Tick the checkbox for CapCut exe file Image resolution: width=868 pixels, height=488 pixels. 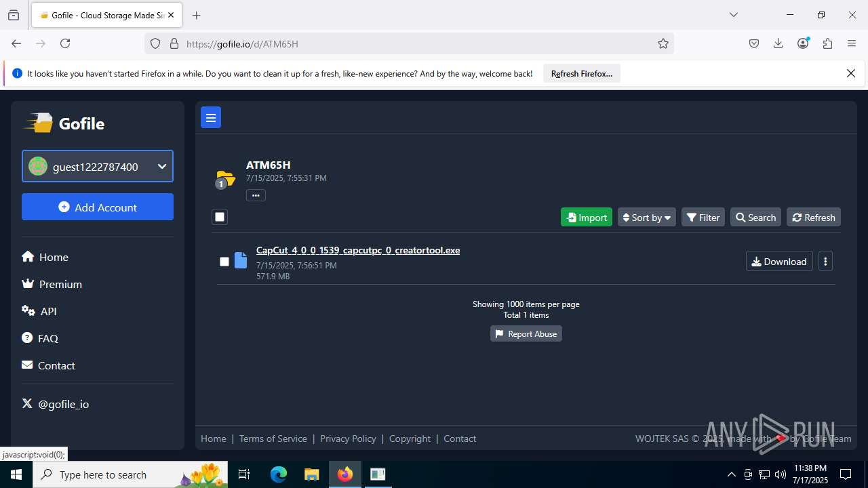tap(224, 262)
